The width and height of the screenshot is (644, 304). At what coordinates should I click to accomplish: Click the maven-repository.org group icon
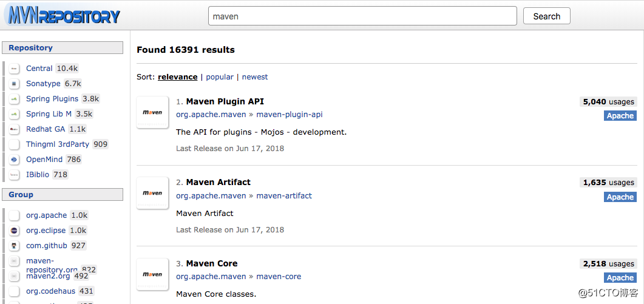click(15, 261)
